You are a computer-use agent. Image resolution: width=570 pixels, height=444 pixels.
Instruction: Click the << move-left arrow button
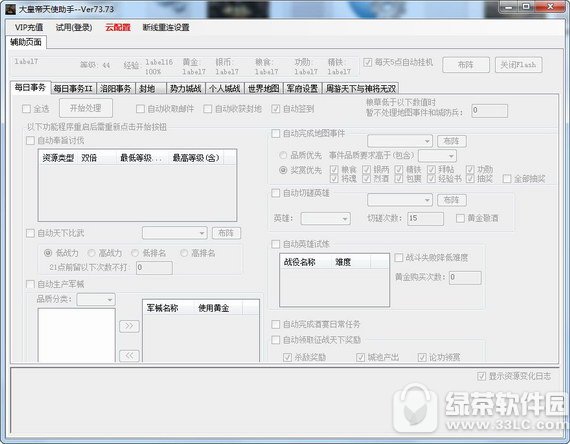point(129,355)
